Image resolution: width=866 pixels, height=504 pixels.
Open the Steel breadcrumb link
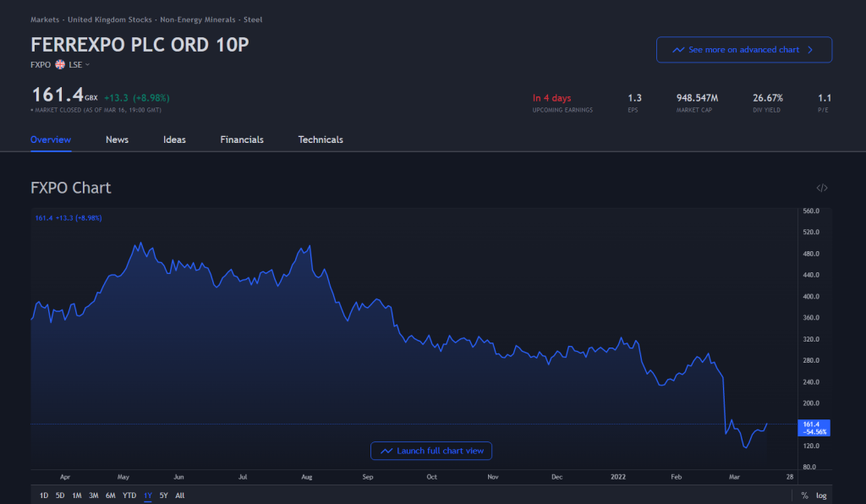click(253, 19)
